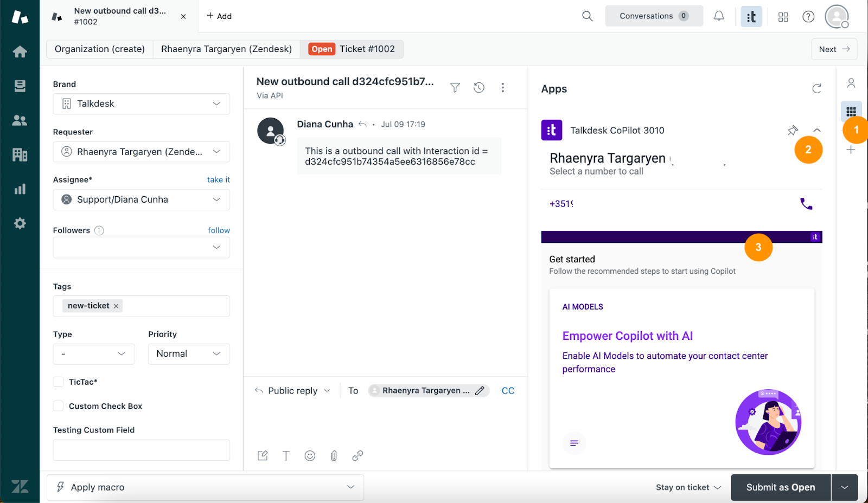Screen dimensions: 868x503
Task: Open the user context panel icon
Action: click(x=851, y=83)
